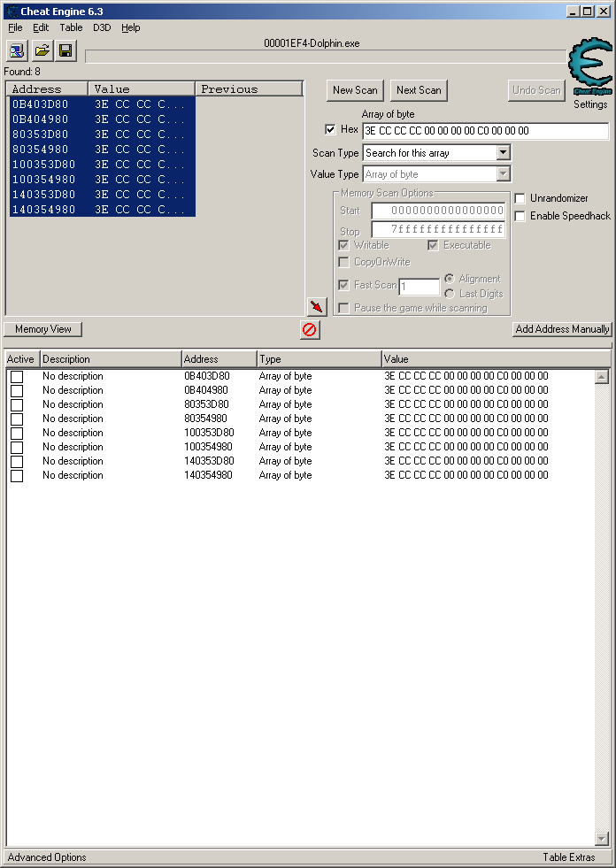
Task: Click red arrow to add selected addresses
Action: (317, 306)
